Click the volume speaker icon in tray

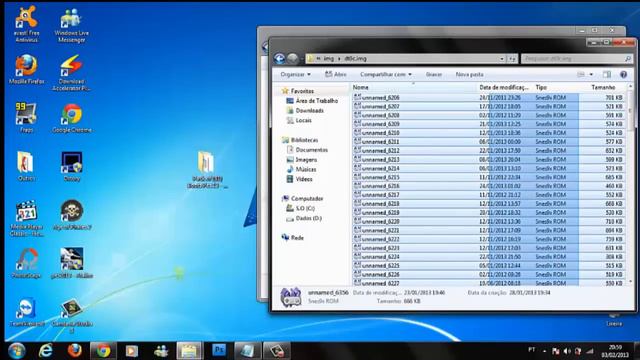[567, 351]
